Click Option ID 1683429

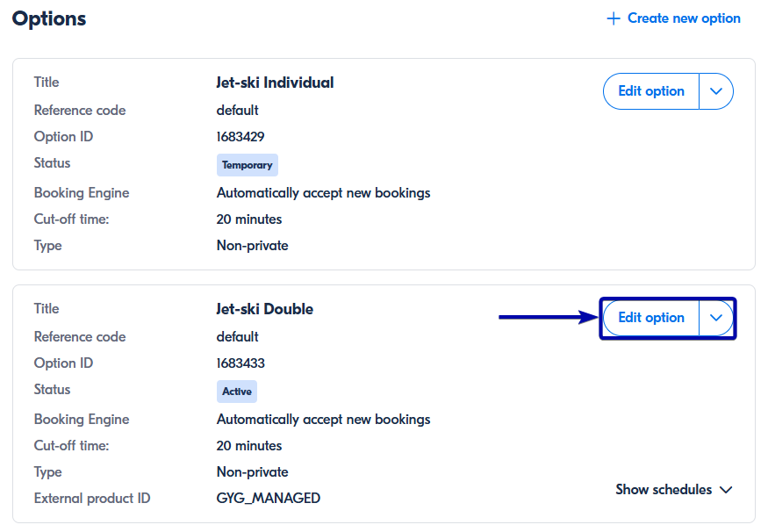point(240,137)
